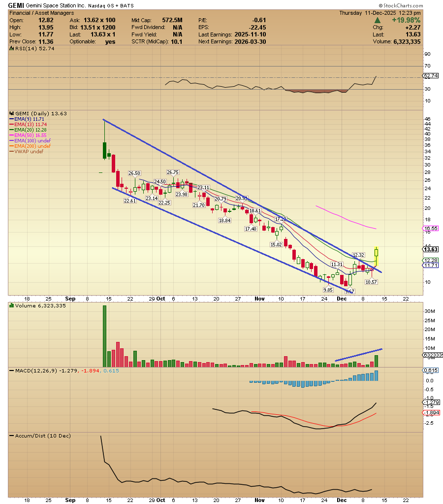Screen dimensions: 443x504
Task: Click the 'VWAP undef' legend entry
Action: [x=27, y=151]
